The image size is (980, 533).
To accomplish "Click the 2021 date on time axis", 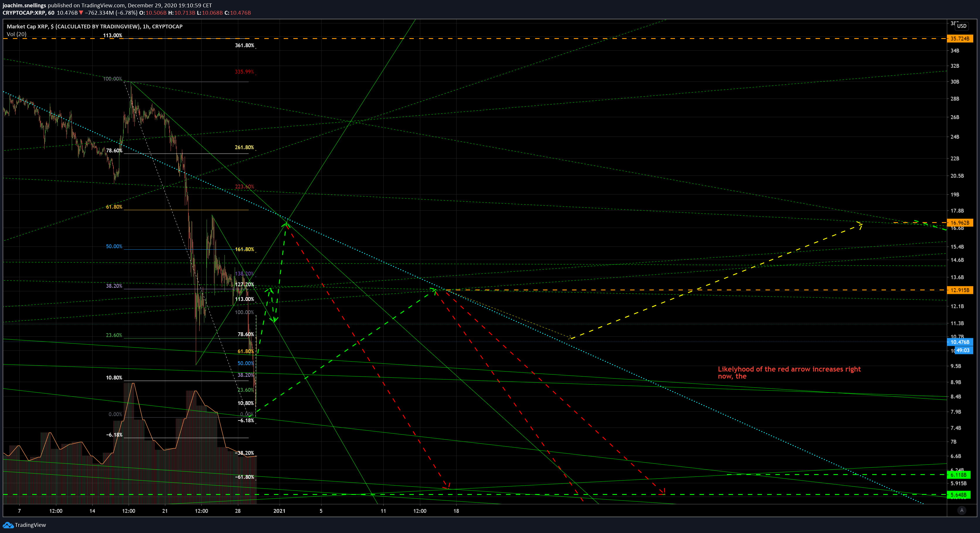I will [279, 510].
